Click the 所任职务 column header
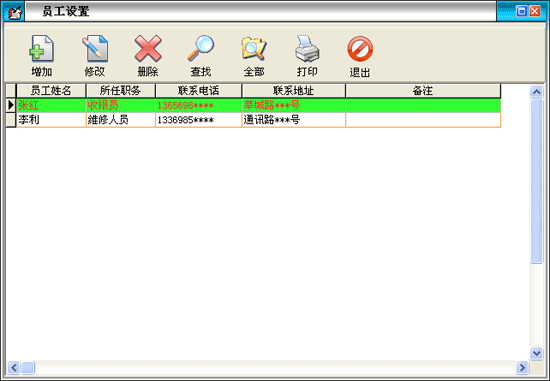Viewport: 550px width, 381px height. pyautogui.click(x=120, y=91)
